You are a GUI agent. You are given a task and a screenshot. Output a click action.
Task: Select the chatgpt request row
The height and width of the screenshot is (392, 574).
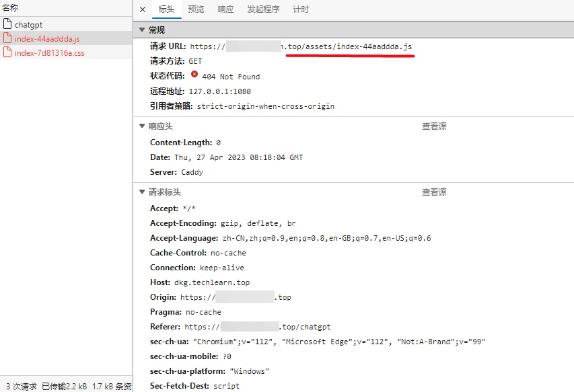tap(66, 24)
